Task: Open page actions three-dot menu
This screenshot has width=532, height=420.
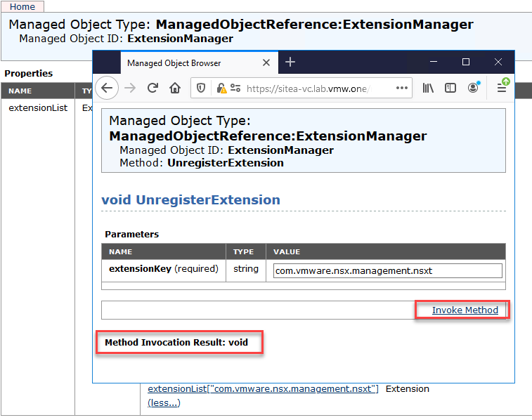Action: (402, 88)
